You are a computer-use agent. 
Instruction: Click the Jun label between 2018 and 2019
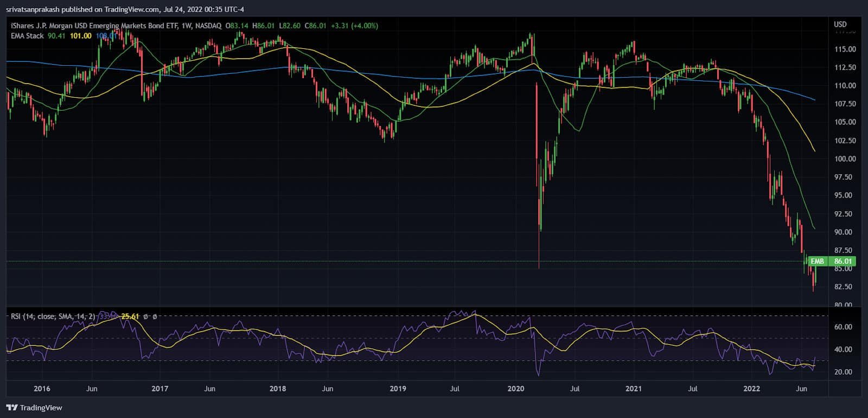[328, 389]
